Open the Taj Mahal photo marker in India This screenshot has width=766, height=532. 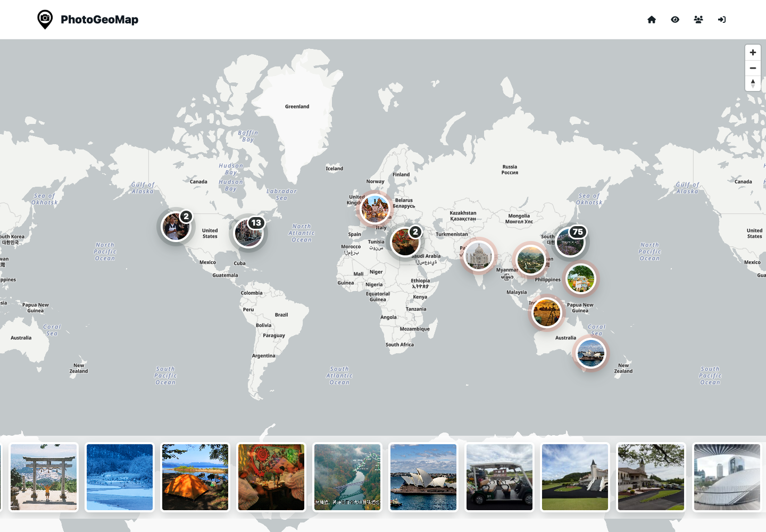478,255
